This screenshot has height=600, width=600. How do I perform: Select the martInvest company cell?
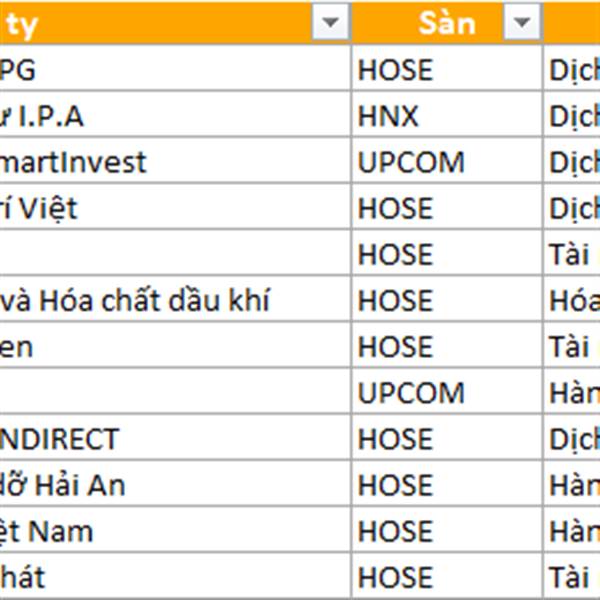pyautogui.click(x=175, y=160)
